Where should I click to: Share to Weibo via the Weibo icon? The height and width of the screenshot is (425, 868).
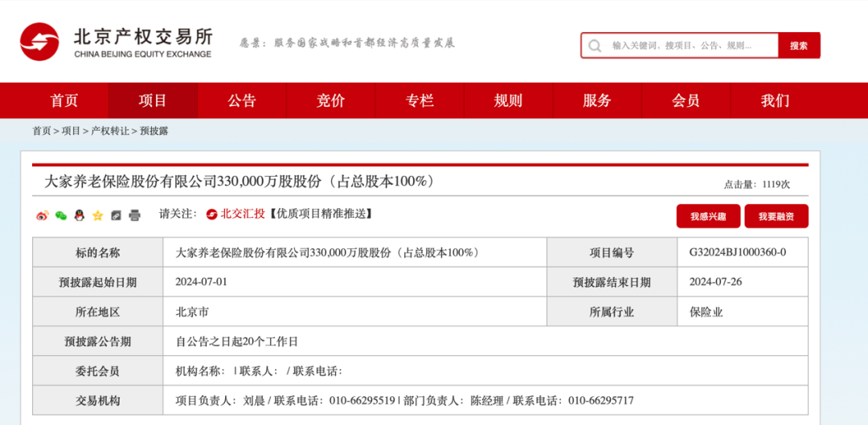point(42,216)
